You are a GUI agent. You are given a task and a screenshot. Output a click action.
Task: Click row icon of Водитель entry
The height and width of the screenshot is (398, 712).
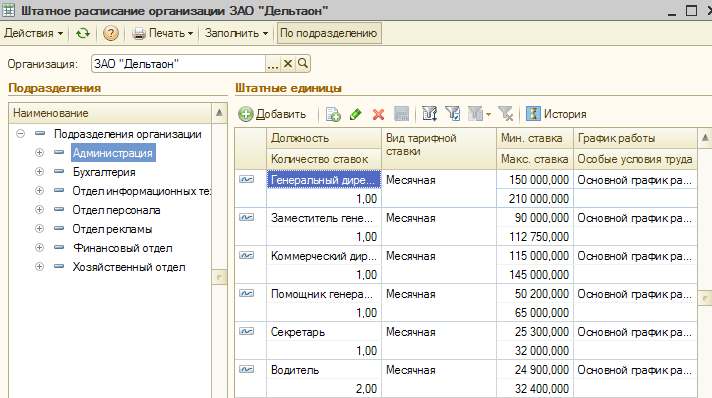pos(247,369)
